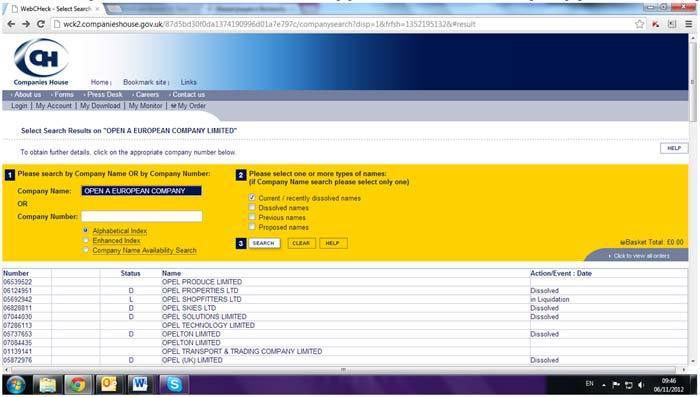Click the browser forward arrow
The width and height of the screenshot is (700, 397).
click(x=26, y=24)
